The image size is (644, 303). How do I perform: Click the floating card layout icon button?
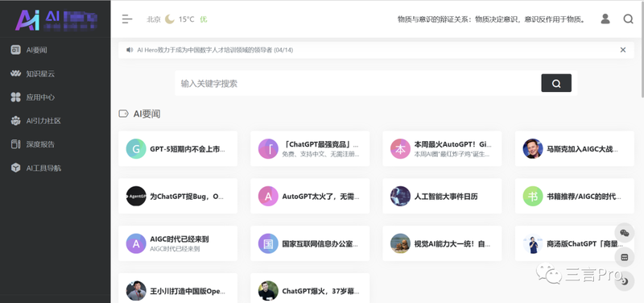coord(625,257)
